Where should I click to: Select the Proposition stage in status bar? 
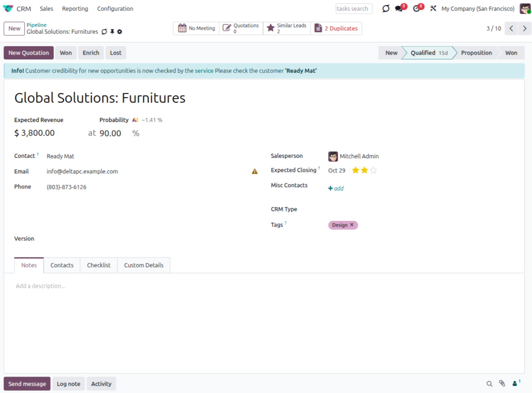pos(476,53)
